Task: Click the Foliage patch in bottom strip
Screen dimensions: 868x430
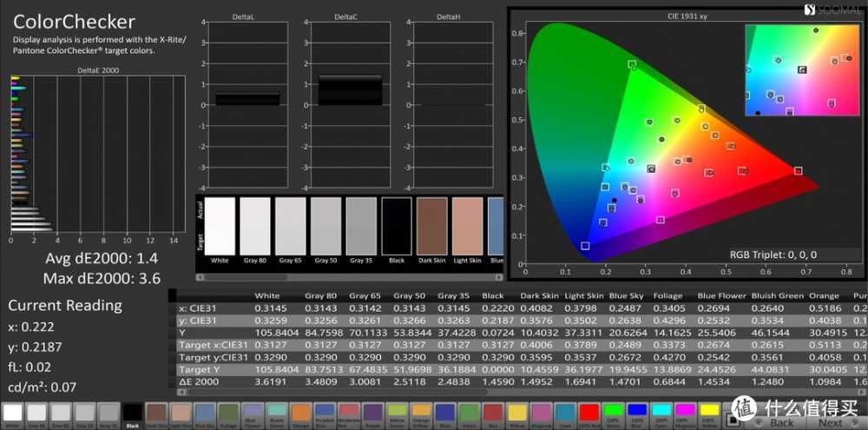Action: coord(227,412)
